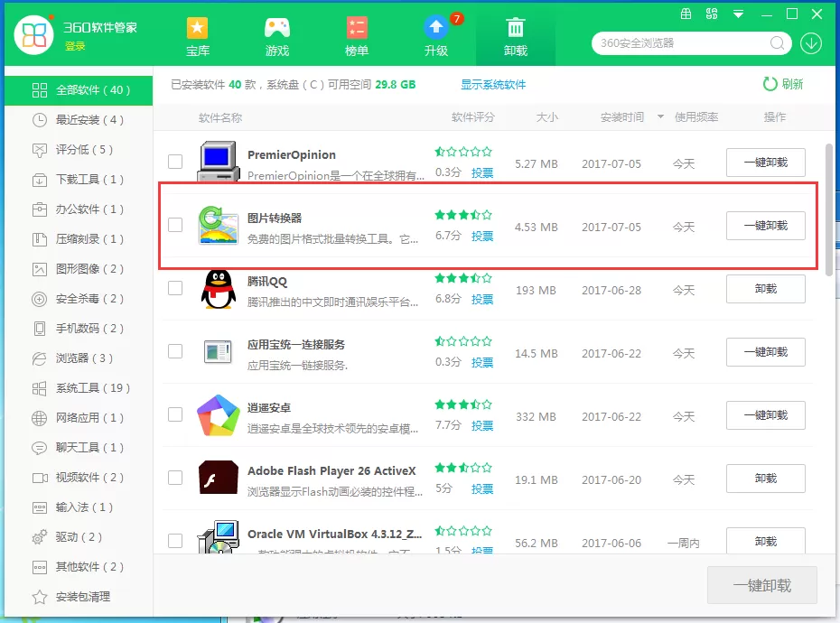This screenshot has height=623, width=840.
Task: Click the 360软件管家 logo icon
Action: pos(33,35)
